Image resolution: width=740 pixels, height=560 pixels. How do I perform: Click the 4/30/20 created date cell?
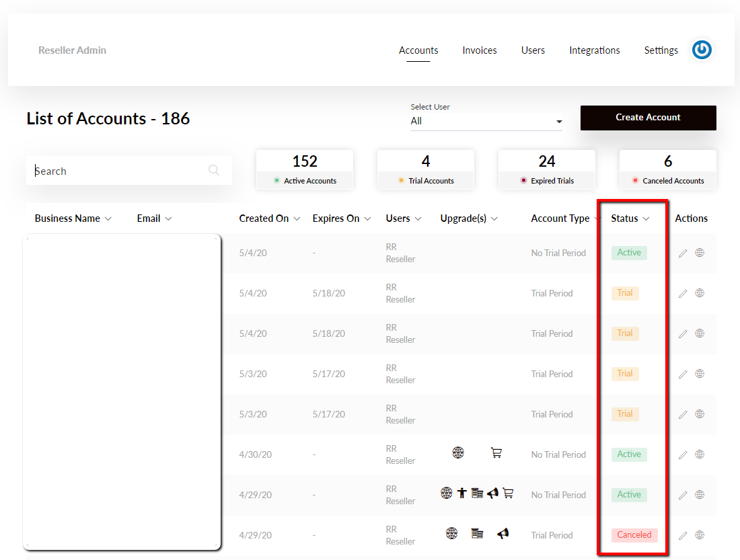pos(256,455)
